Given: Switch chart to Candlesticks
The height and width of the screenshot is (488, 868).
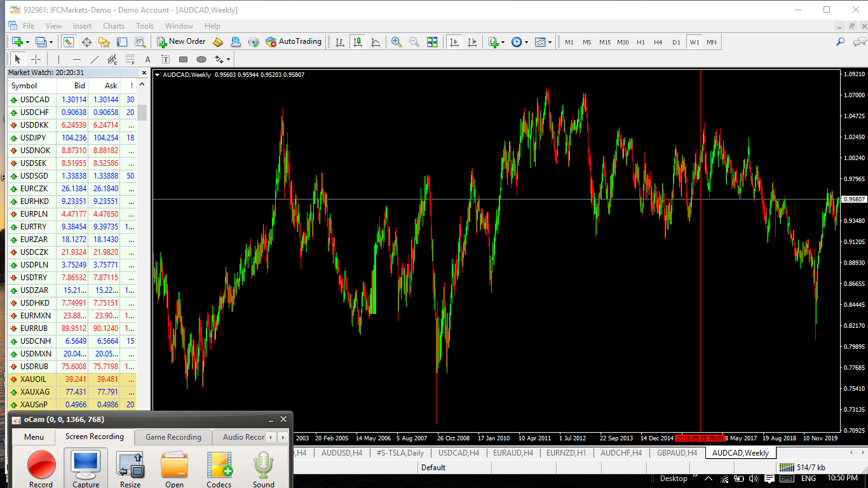Looking at the screenshot, I should pyautogui.click(x=358, y=42).
